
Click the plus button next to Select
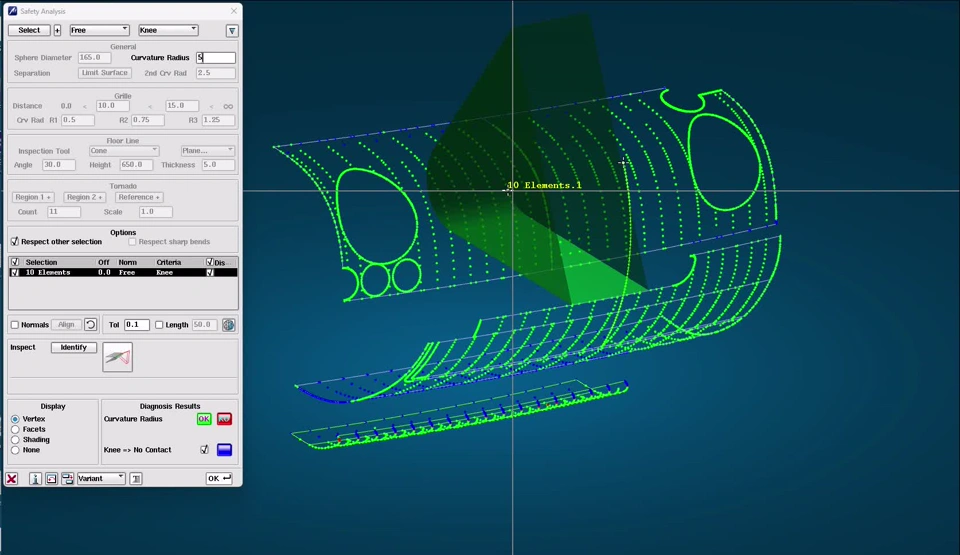coord(57,30)
